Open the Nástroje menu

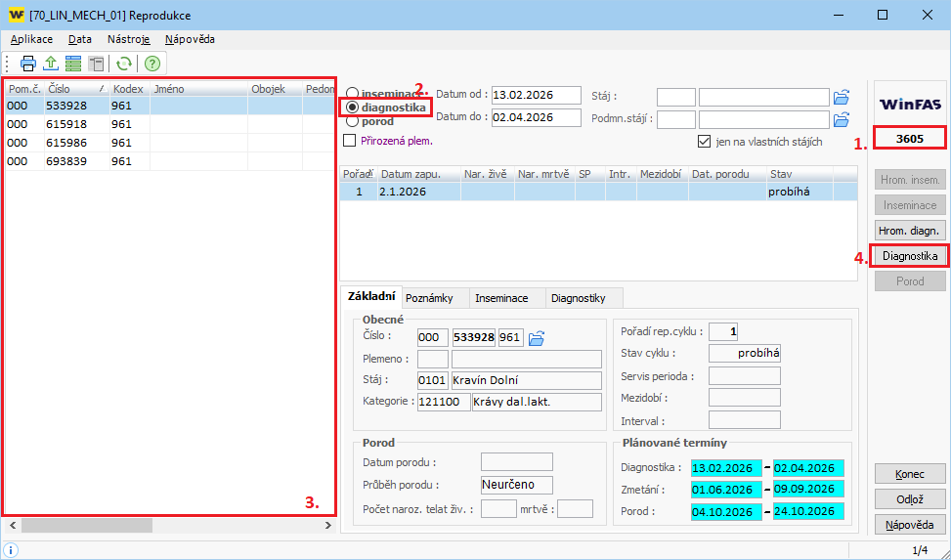(128, 39)
